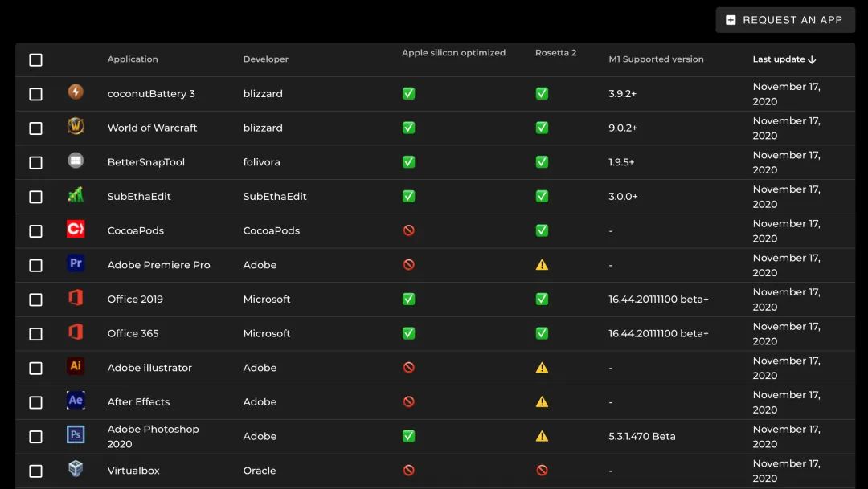868x489 pixels.
Task: Open the Office 365 application name
Action: pyautogui.click(x=133, y=333)
